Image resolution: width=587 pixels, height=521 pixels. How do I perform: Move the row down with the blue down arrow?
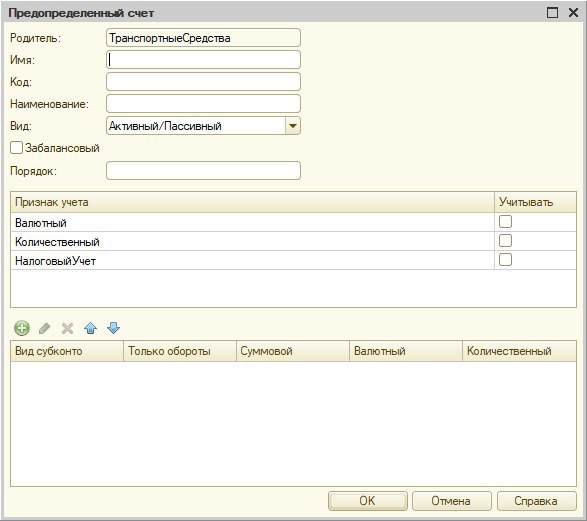point(113,328)
